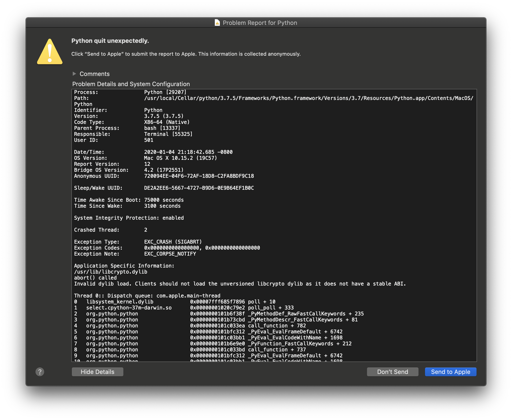Click the Don't Send button
The image size is (512, 420).
[393, 372]
